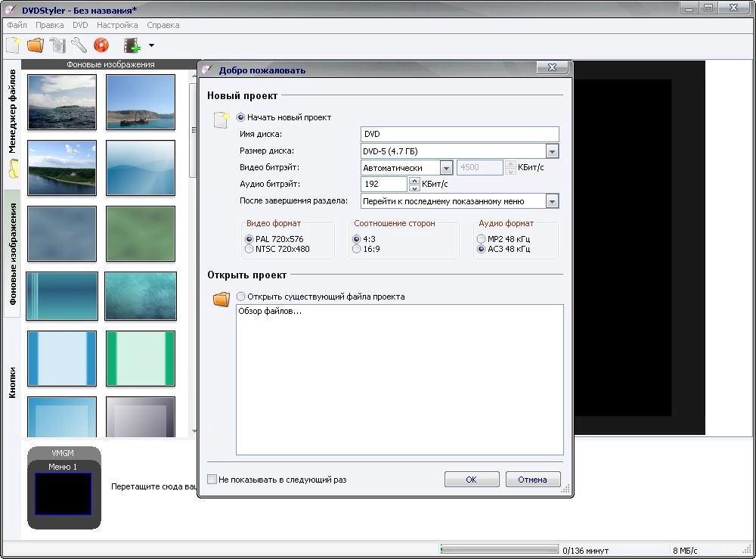Select teal background with vertical stripes
The width and height of the screenshot is (756, 559).
click(62, 296)
